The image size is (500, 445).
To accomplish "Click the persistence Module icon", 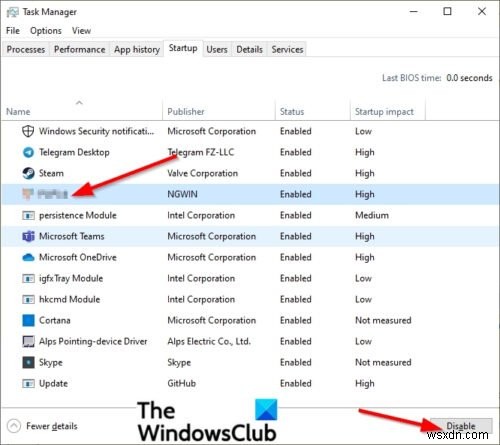I will [28, 215].
